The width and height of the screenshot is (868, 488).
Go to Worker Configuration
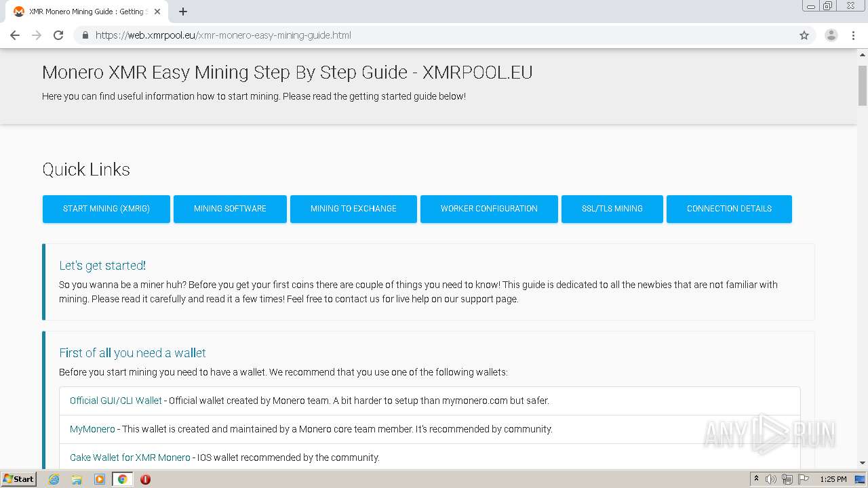coord(489,209)
